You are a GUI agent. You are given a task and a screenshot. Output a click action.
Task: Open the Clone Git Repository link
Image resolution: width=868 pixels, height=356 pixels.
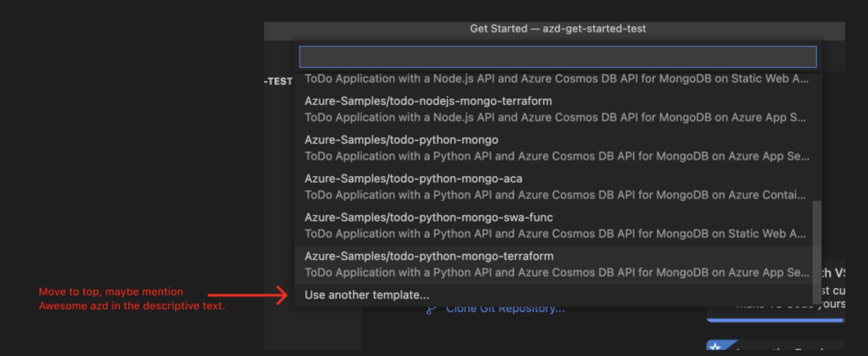tap(505, 310)
